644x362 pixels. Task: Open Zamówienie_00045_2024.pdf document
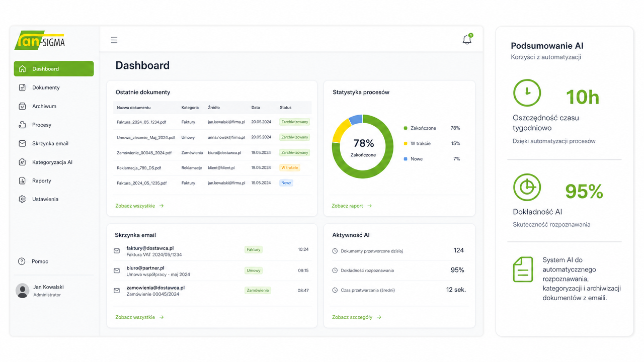click(144, 152)
